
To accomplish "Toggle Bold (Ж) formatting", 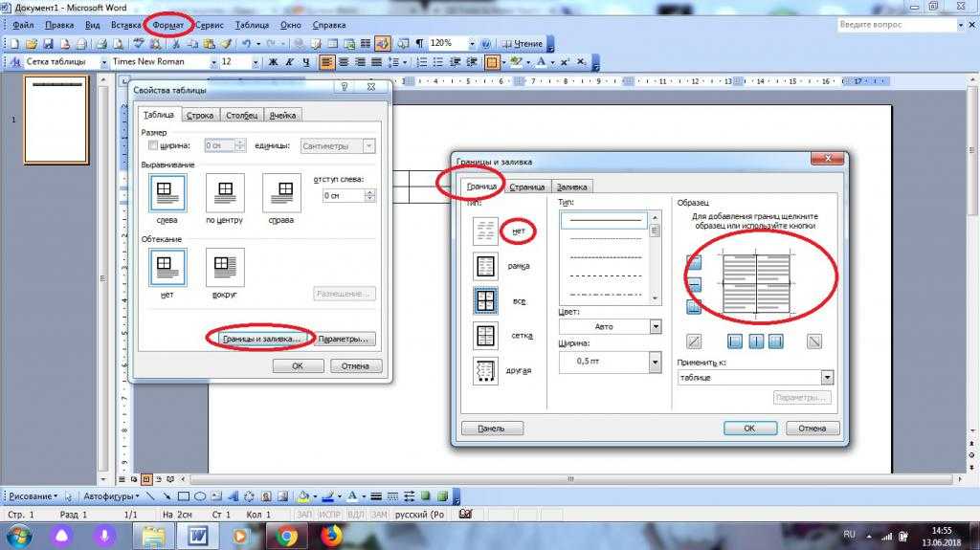I will (273, 62).
